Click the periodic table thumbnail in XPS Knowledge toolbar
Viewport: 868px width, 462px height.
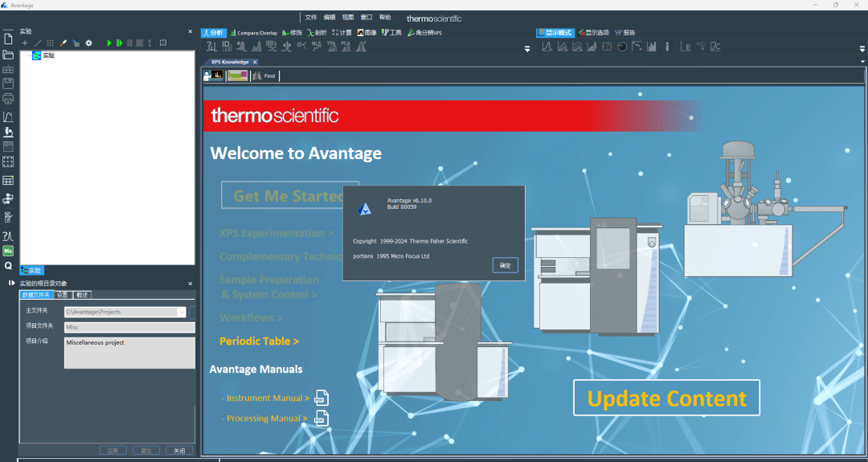pos(237,76)
